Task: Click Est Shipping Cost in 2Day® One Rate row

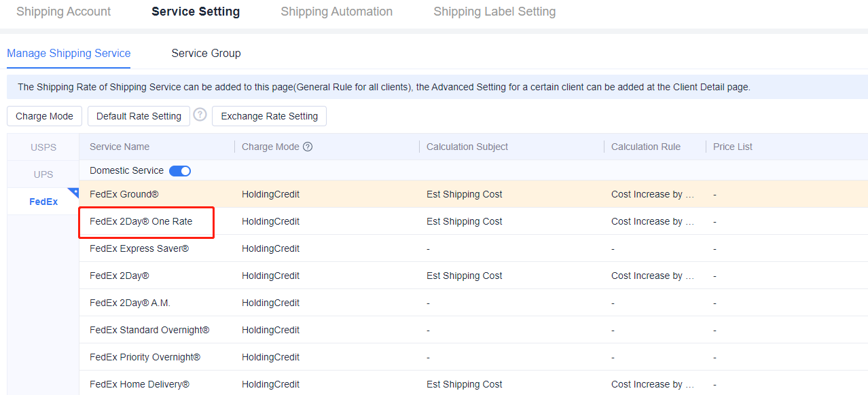Action: [x=465, y=221]
